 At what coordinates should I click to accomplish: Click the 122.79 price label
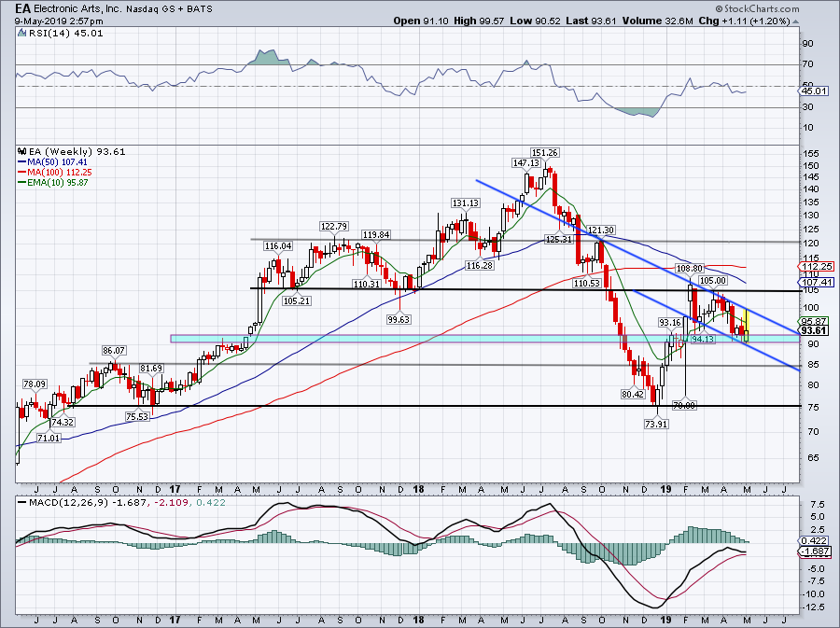334,227
